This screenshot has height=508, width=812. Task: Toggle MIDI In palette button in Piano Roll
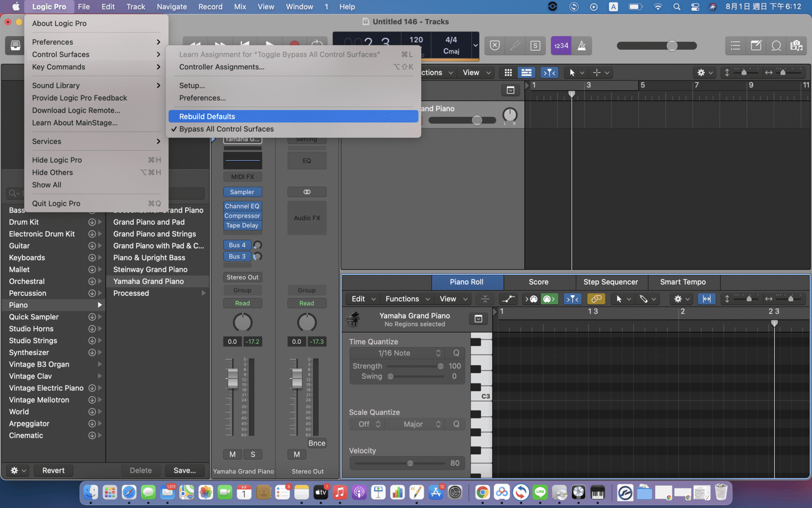point(531,299)
